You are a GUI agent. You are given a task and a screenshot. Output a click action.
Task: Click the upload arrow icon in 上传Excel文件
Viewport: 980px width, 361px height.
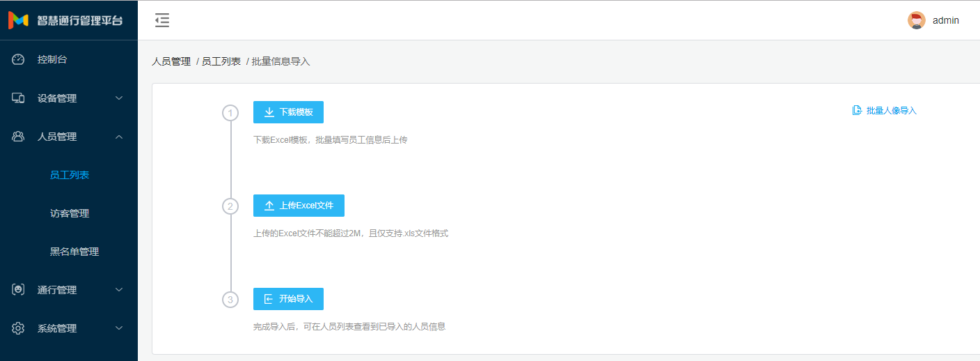[269, 206]
